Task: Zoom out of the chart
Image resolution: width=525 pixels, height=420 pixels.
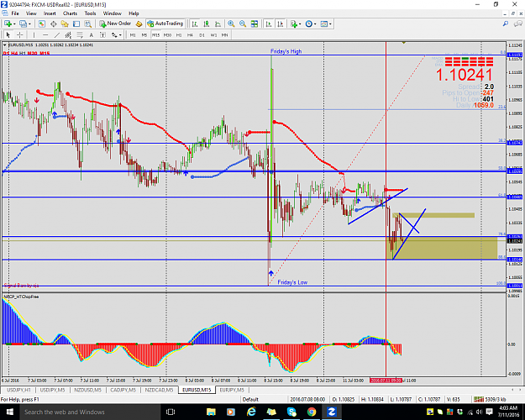Action: coord(243,24)
